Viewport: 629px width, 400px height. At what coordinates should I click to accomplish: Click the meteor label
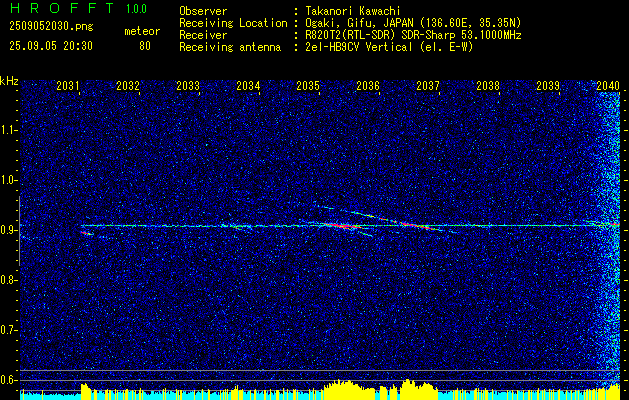[x=142, y=31]
